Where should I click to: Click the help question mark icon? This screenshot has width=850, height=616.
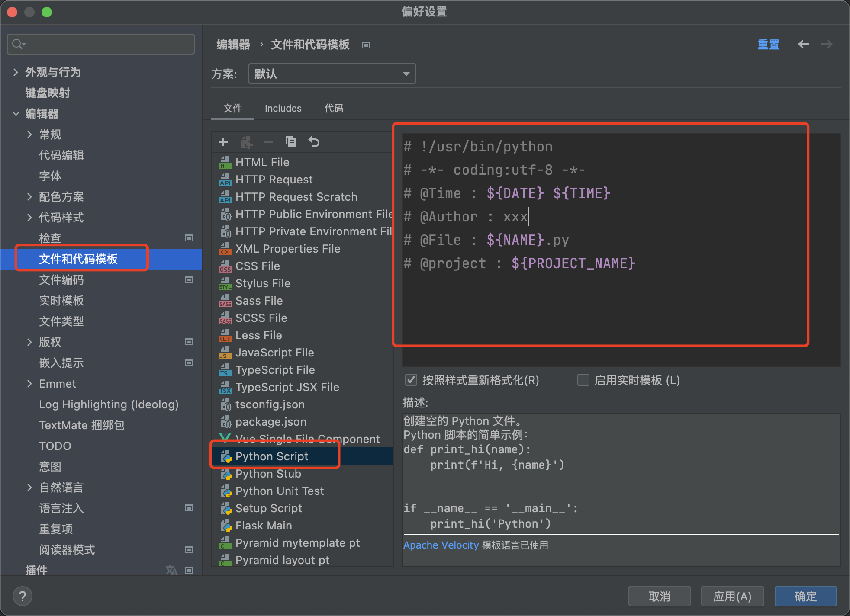point(23,596)
